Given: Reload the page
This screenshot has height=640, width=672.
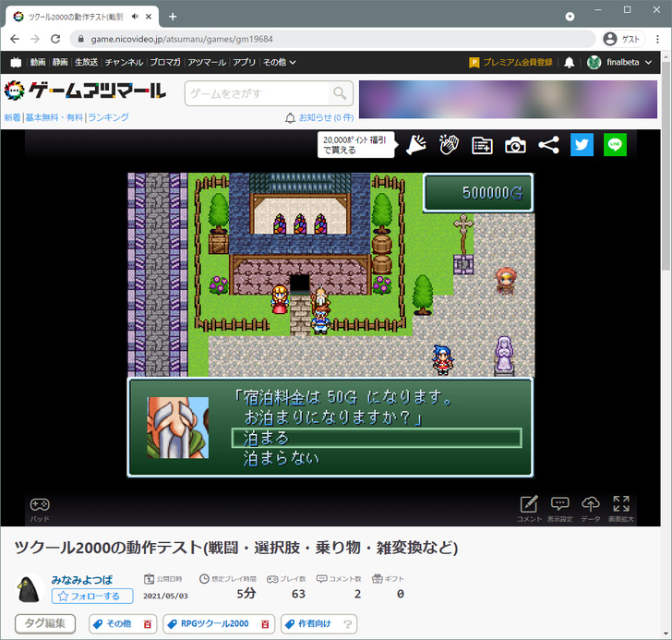Looking at the screenshot, I should click(x=55, y=39).
